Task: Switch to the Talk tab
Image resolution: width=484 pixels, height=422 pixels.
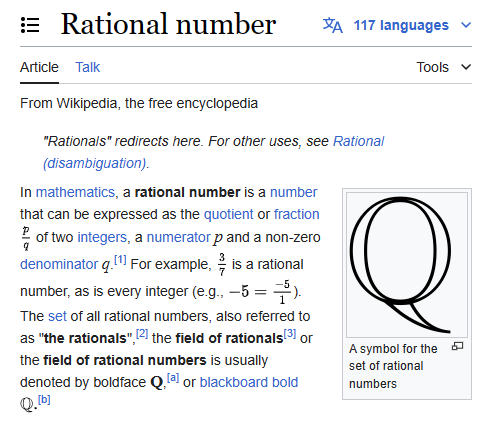Action: pos(87,67)
